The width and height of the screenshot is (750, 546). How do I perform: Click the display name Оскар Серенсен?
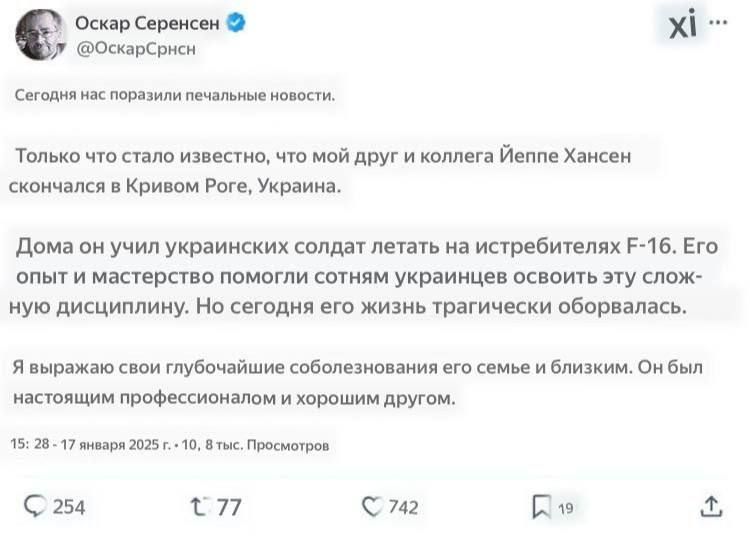(x=147, y=23)
